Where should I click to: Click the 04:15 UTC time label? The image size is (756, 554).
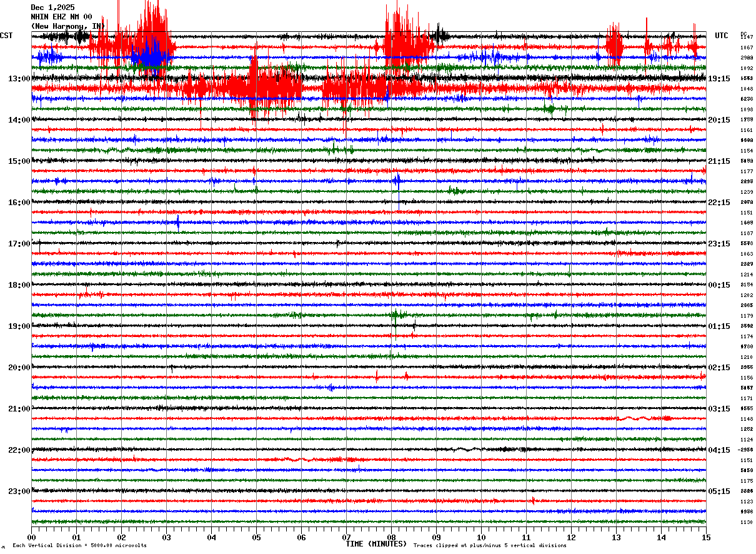tap(719, 450)
